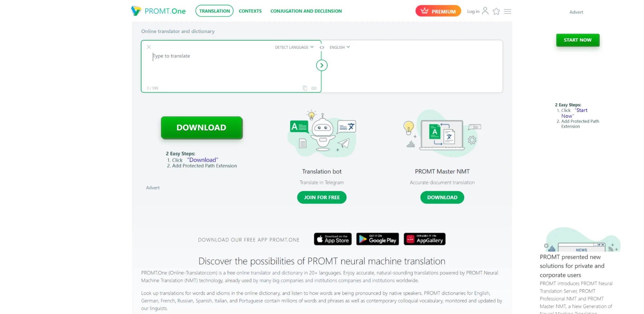Image resolution: width=644 pixels, height=314 pixels.
Task: Clear the source text with X icon
Action: coord(149,47)
